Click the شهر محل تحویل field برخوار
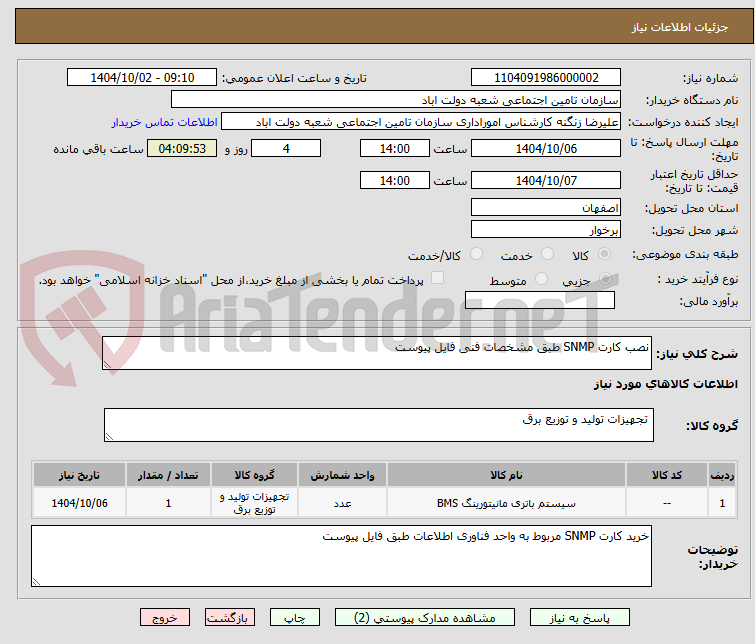The image size is (755, 644). (x=546, y=230)
